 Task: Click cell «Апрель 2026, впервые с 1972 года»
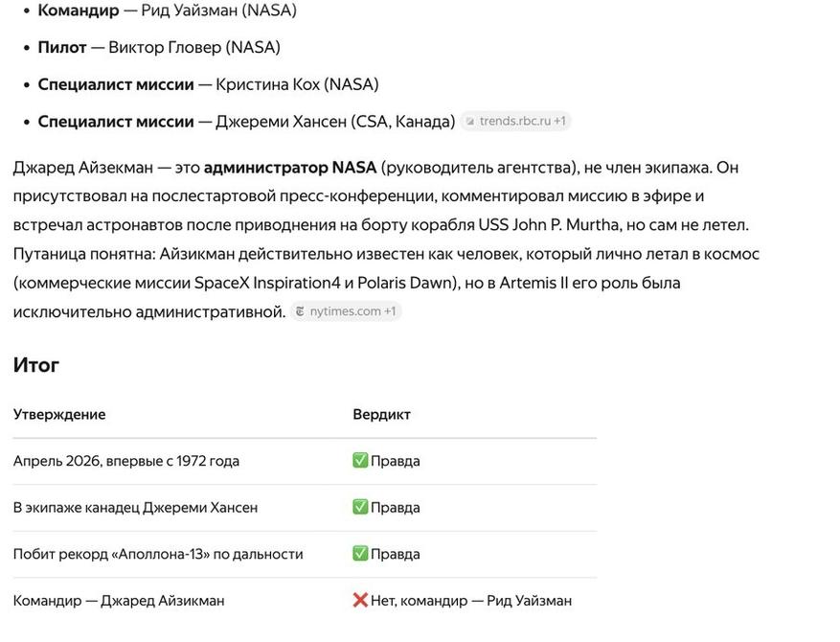click(126, 461)
